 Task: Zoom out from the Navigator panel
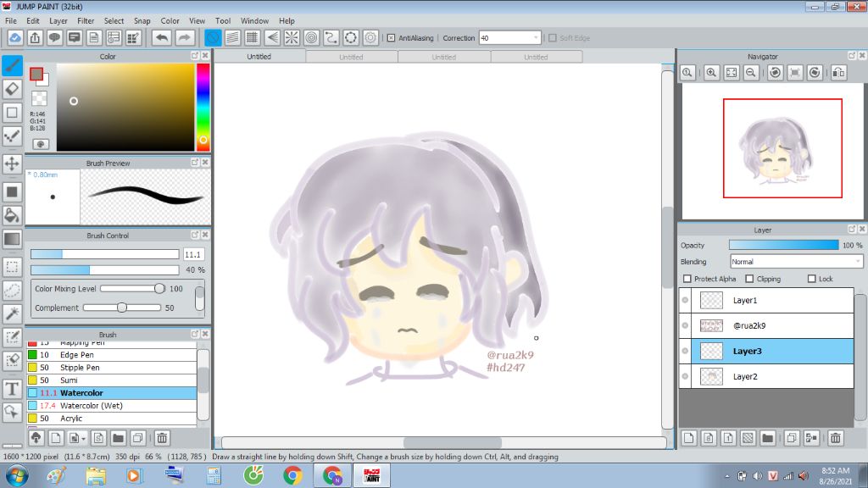(751, 73)
